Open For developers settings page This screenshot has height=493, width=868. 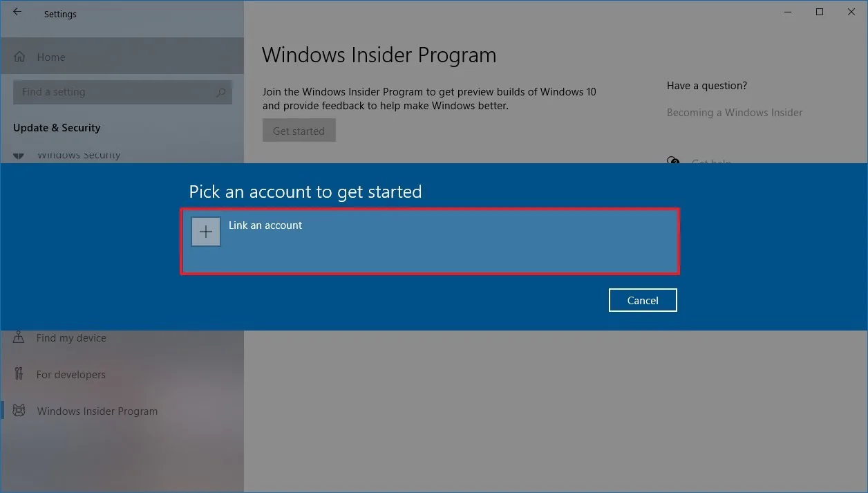[71, 375]
